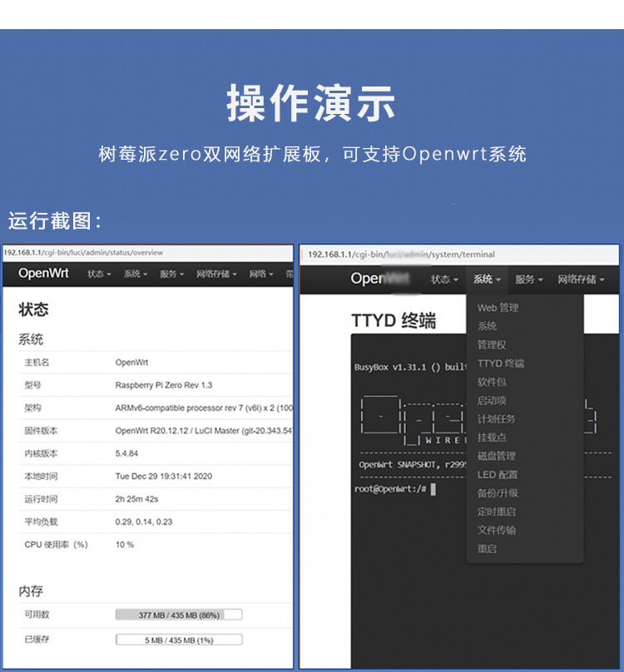Open 服务 dropdown in terminal window navbar
Viewport: 624px width, 672px height.
529,279
